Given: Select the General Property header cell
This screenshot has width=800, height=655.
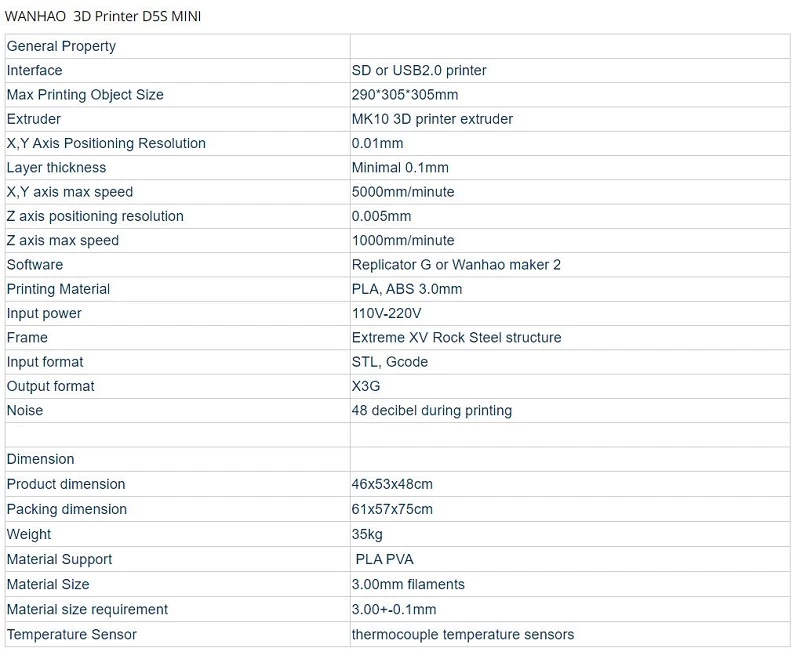Looking at the screenshot, I should click(61, 46).
